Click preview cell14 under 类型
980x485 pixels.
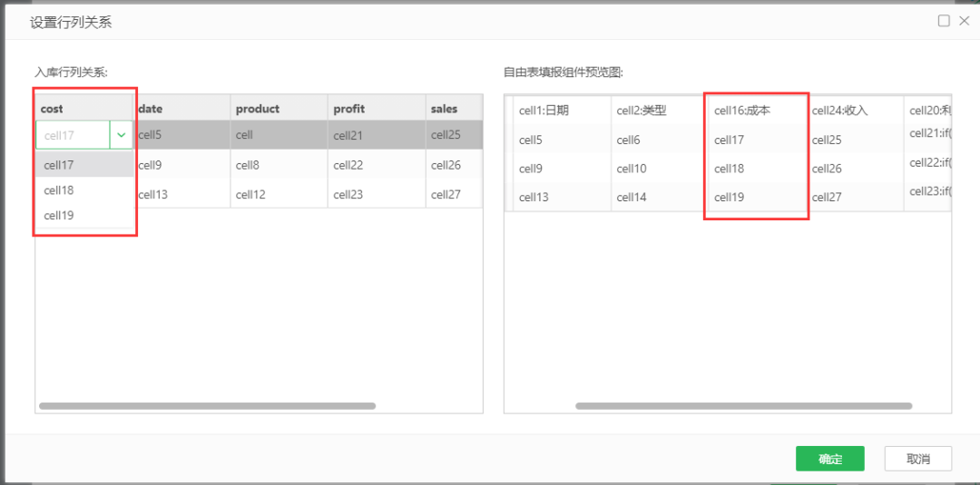pos(660,198)
